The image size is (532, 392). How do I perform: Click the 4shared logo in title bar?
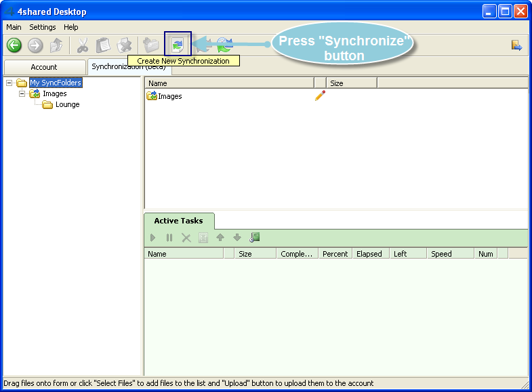[x=9, y=12]
